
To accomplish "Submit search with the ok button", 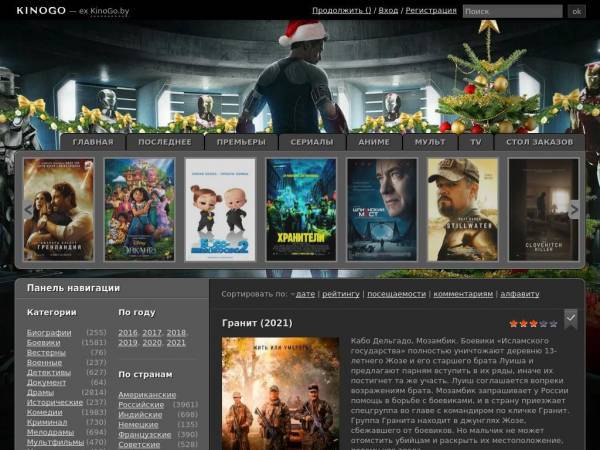I will [x=576, y=11].
